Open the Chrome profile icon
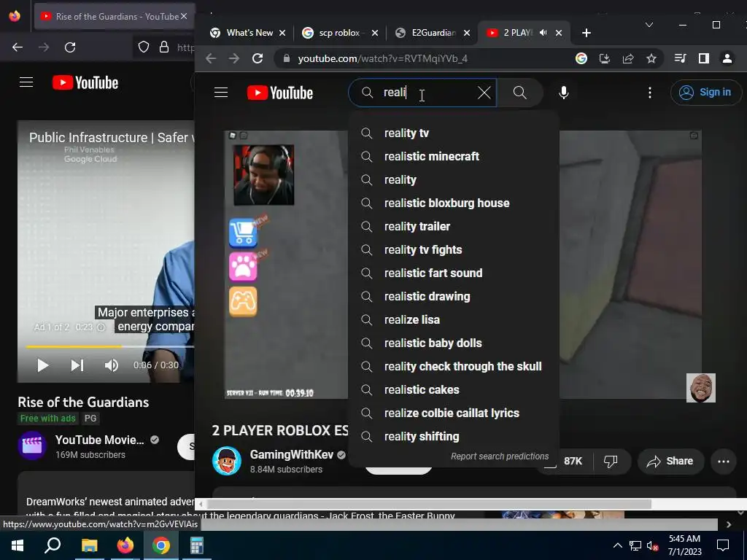Image resolution: width=747 pixels, height=560 pixels. (x=727, y=58)
